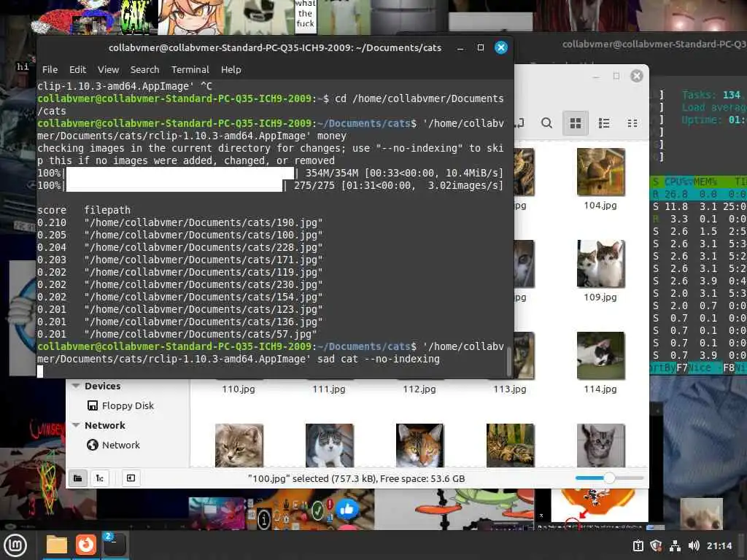
Task: Open the Search menu in the terminal
Action: 145,69
